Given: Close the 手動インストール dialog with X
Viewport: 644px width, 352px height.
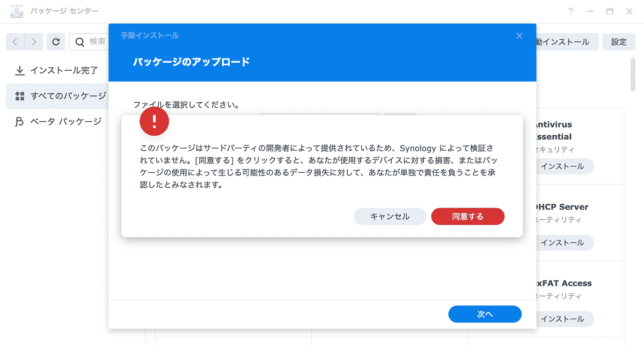Looking at the screenshot, I should coord(519,35).
